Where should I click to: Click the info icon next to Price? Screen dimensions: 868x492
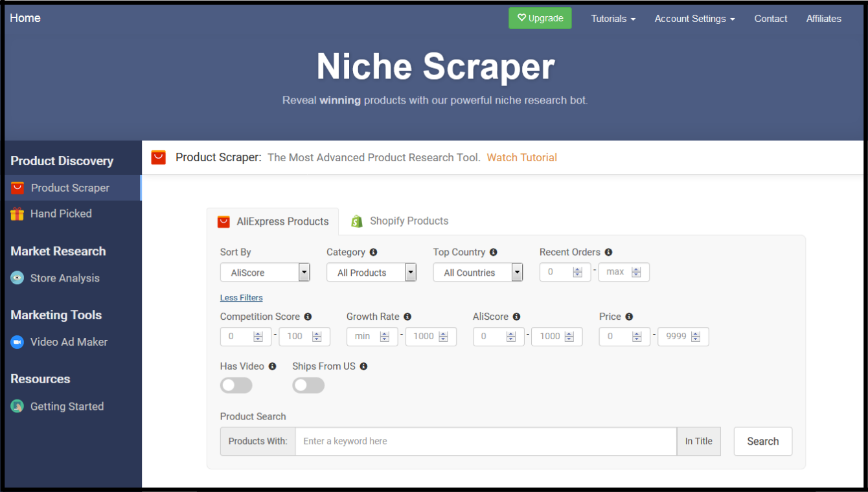coord(629,317)
